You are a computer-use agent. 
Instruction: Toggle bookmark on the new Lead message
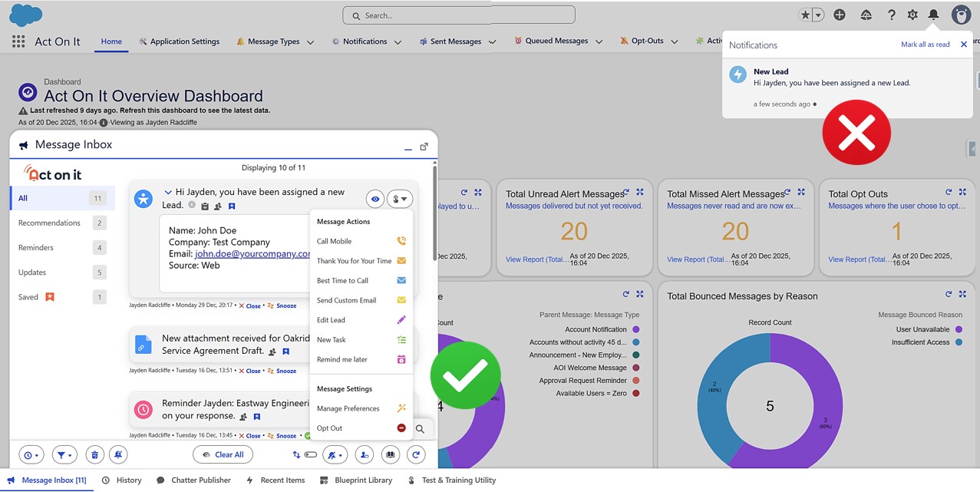point(232,206)
